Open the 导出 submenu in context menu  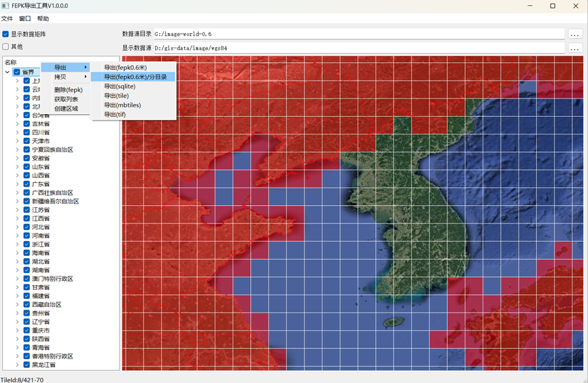tap(65, 67)
